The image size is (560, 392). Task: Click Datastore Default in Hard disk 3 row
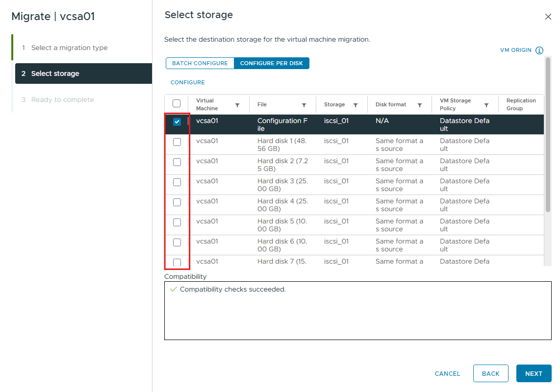coord(464,185)
